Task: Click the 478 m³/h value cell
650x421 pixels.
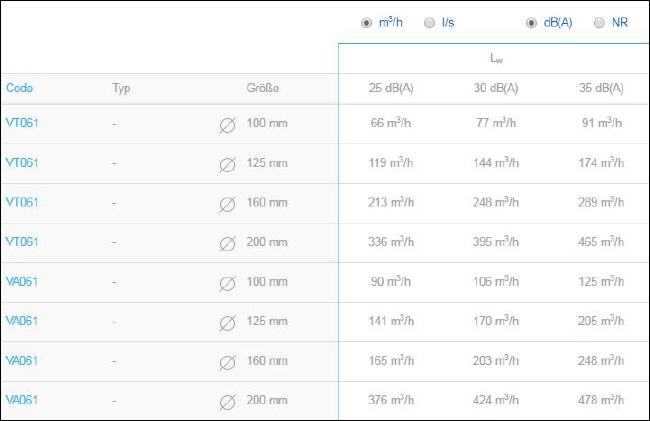Action: click(x=601, y=400)
